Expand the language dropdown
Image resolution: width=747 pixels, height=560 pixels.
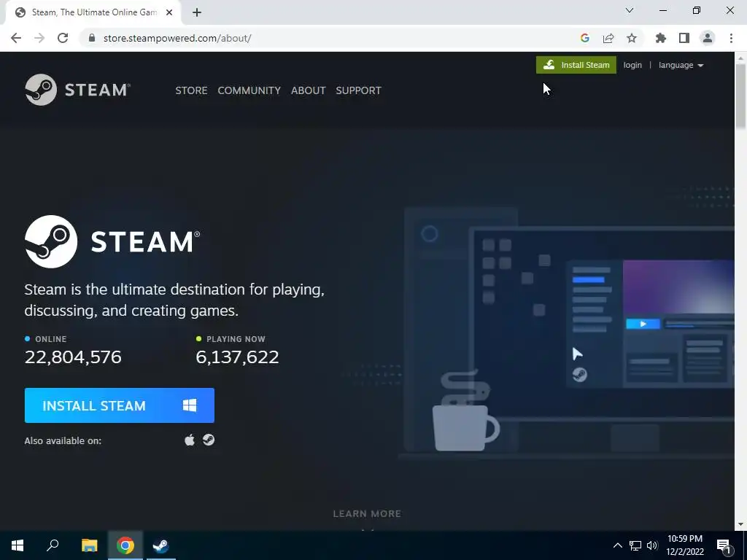click(x=681, y=65)
